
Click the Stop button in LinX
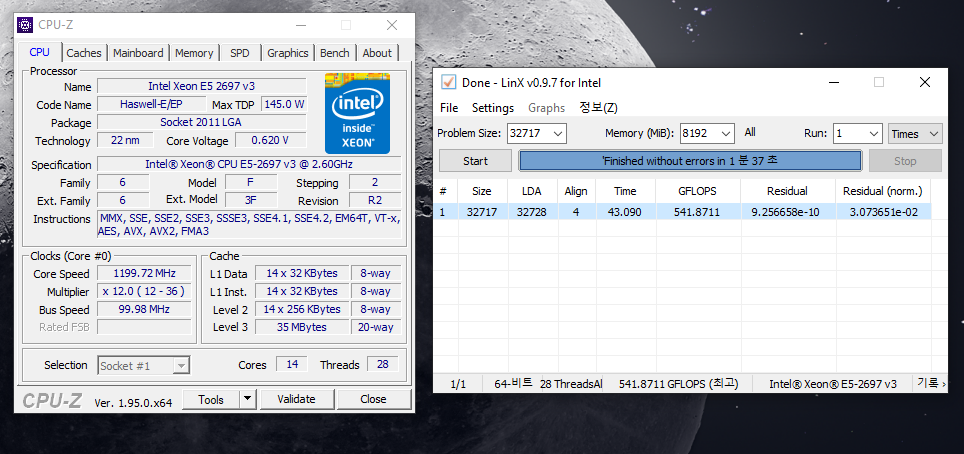905,161
